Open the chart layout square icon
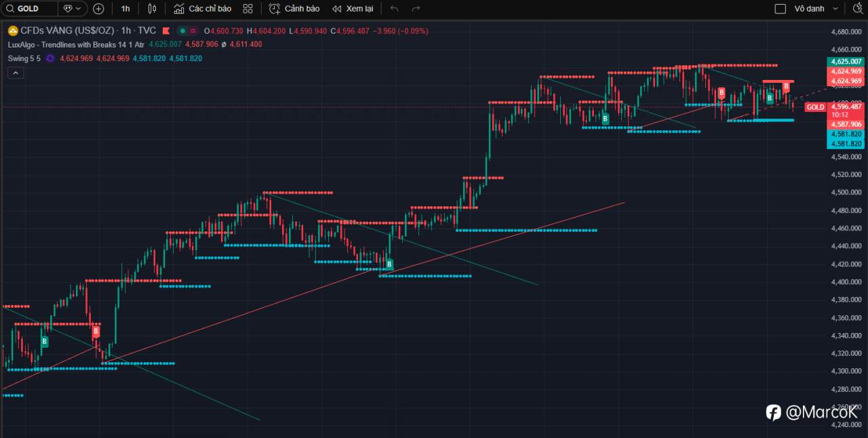Screen dimensions: 868x438 [x=780, y=9]
